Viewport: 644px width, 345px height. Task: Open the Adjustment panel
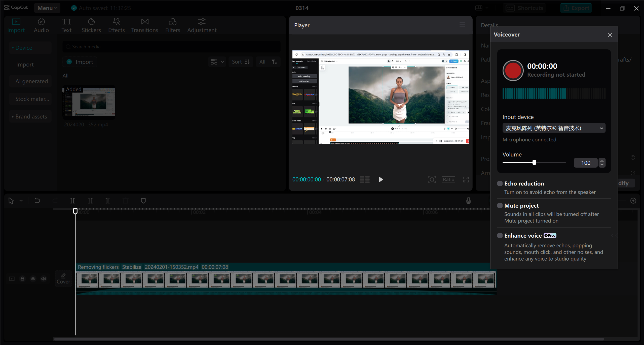coord(202,25)
